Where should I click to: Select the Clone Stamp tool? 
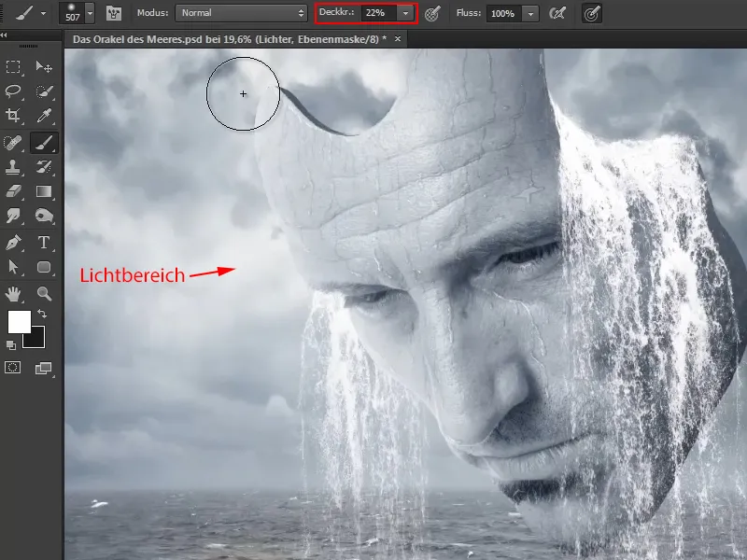pyautogui.click(x=13, y=167)
